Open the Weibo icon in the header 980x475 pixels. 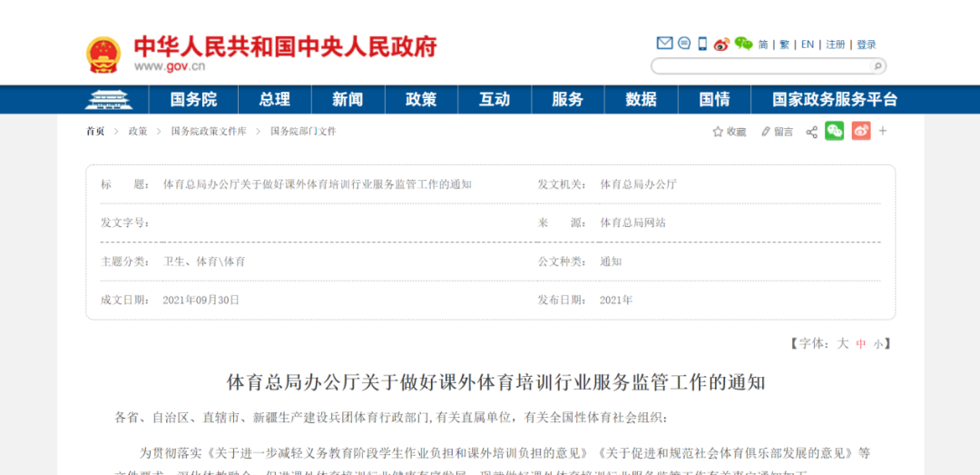coord(722,44)
